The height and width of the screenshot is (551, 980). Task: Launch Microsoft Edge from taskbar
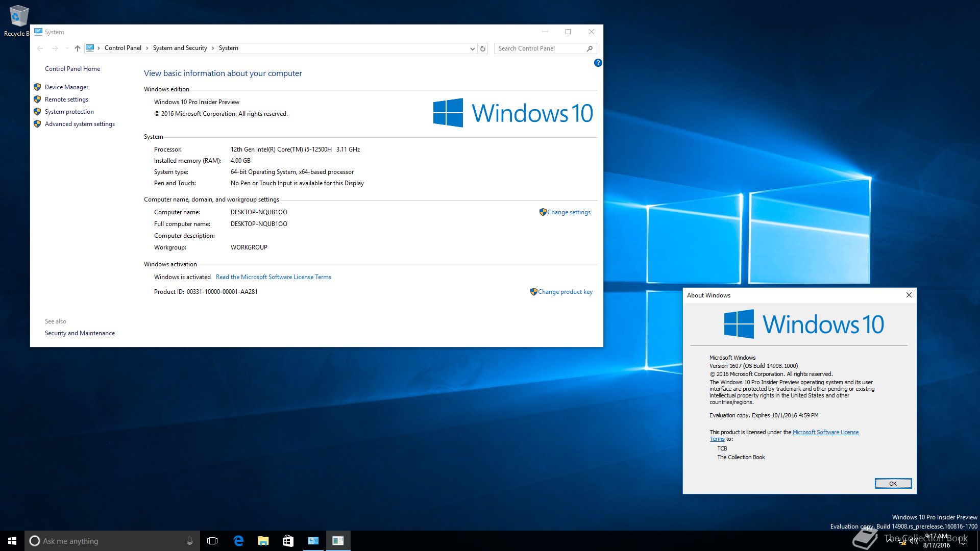pyautogui.click(x=238, y=541)
